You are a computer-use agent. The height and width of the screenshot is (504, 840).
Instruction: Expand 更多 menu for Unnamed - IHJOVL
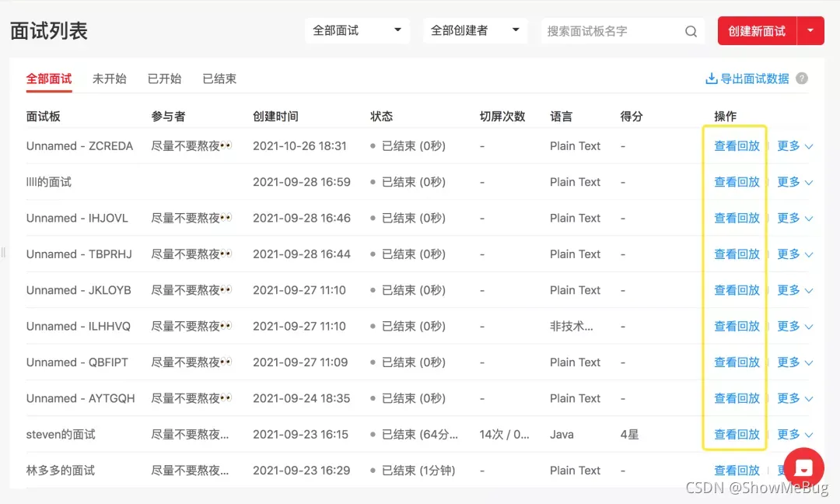tap(795, 218)
